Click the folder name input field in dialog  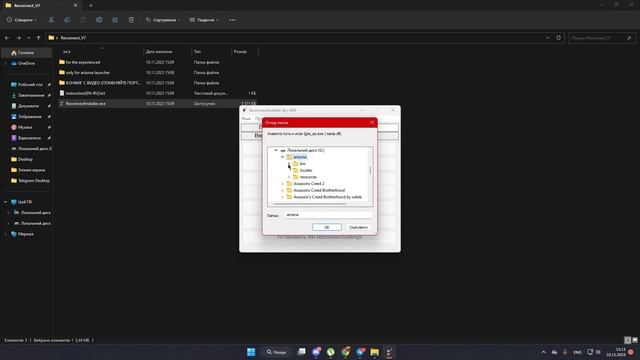click(x=328, y=215)
